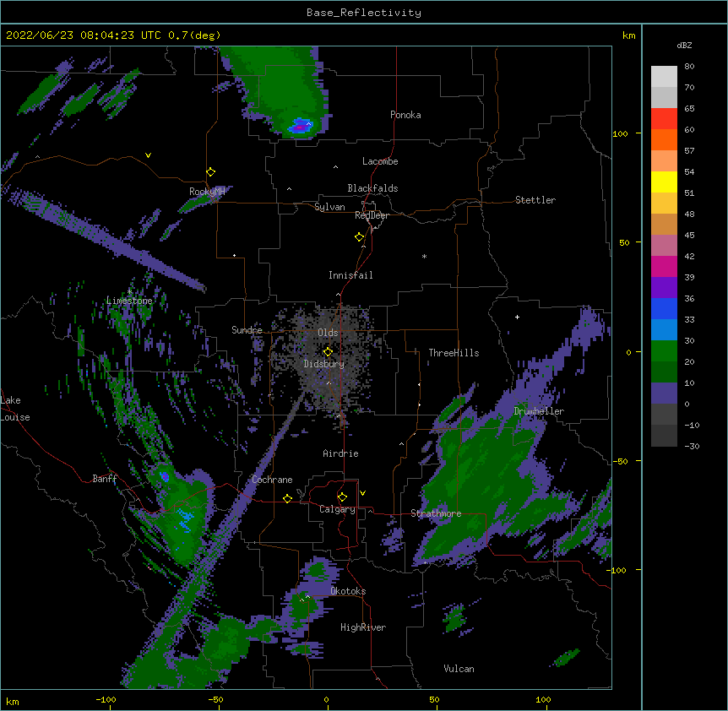Image resolution: width=728 pixels, height=711 pixels.
Task: Click the Ponoka town label
Action: [405, 115]
